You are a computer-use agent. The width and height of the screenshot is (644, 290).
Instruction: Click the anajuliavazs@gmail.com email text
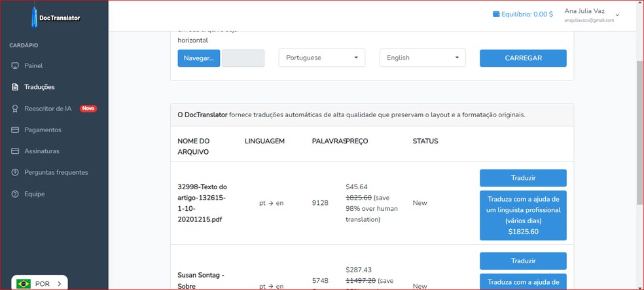coord(589,20)
